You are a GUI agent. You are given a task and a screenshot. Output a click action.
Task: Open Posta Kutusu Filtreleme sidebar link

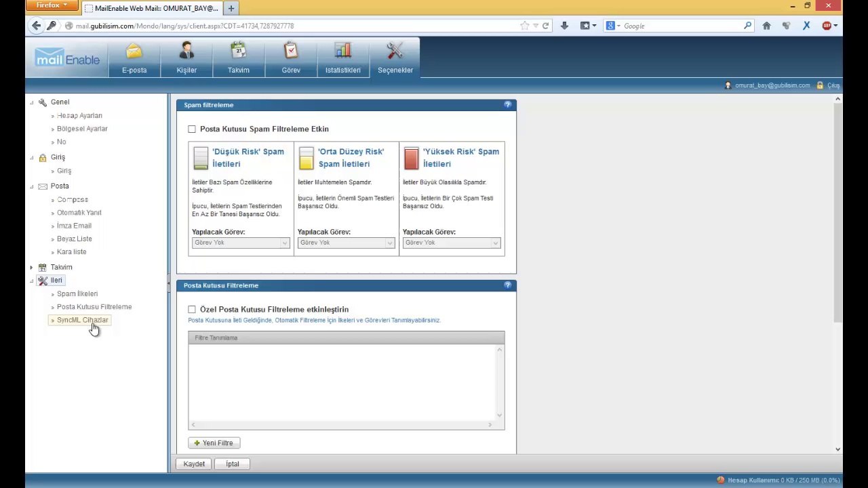[x=94, y=307]
